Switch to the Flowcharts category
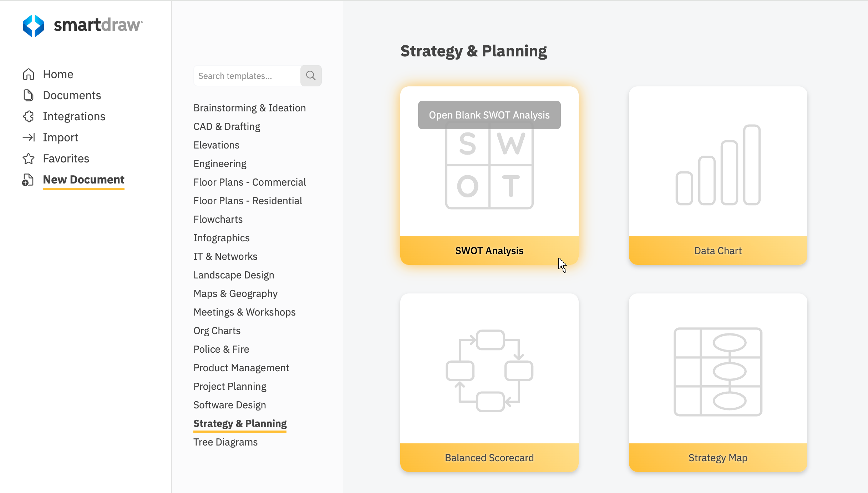 (218, 219)
